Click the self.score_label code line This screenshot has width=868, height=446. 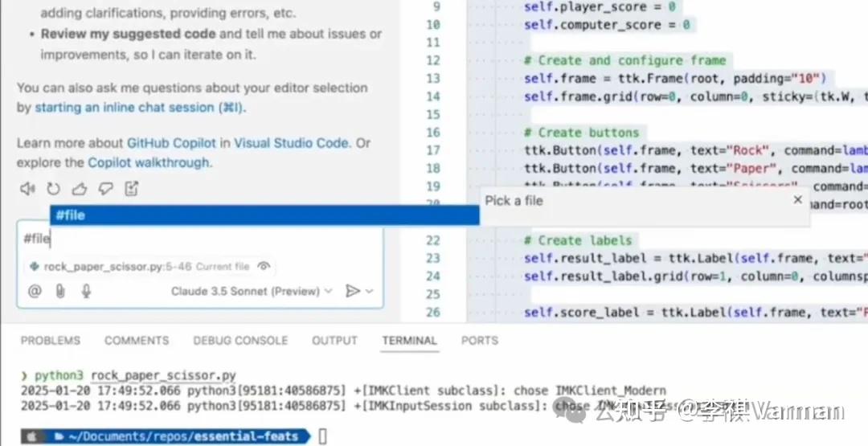[x=695, y=312]
